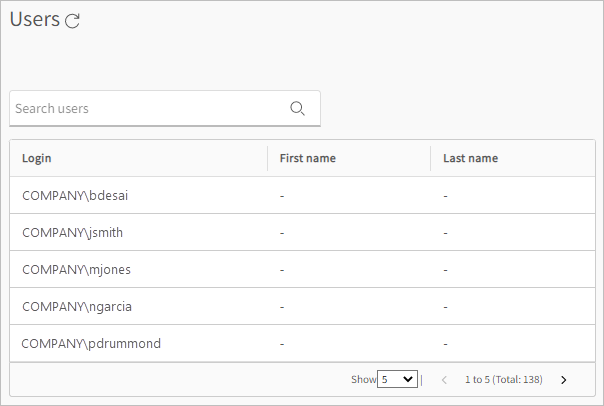The height and width of the screenshot is (406, 604).
Task: Select the COMPANY\bdesai user row
Action: coord(75,195)
